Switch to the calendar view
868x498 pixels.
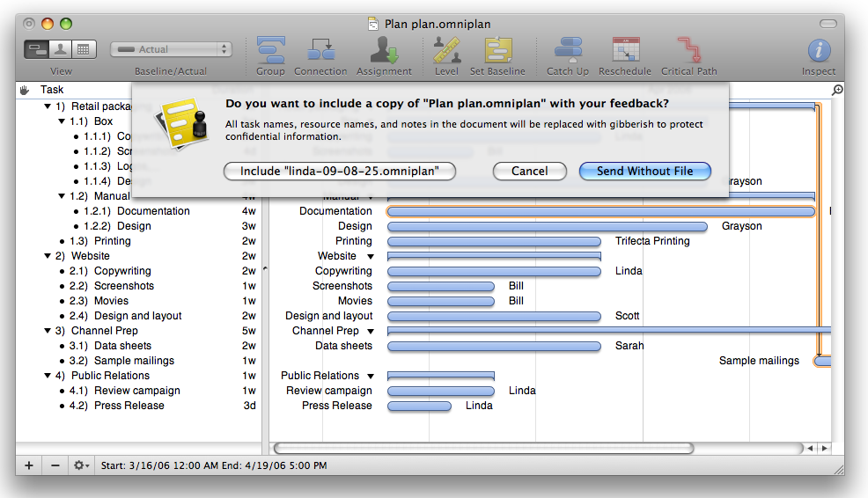(x=84, y=49)
